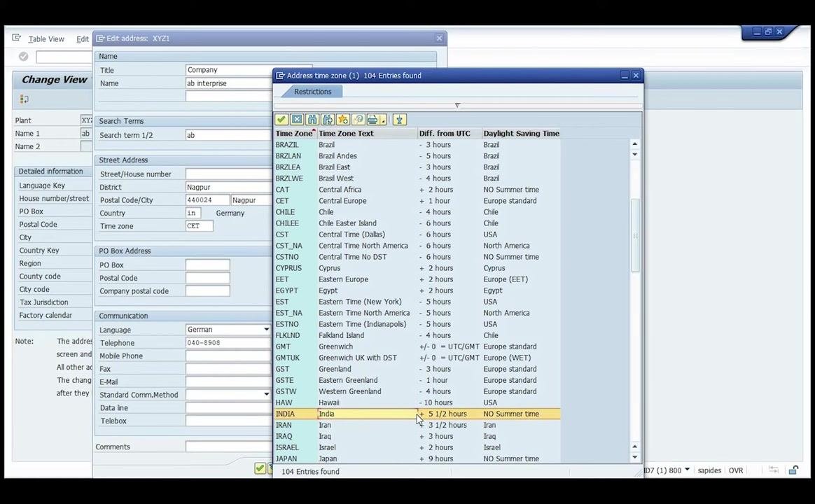
Task: Click the scroll-down arrow below top arrow
Action: pos(634,154)
